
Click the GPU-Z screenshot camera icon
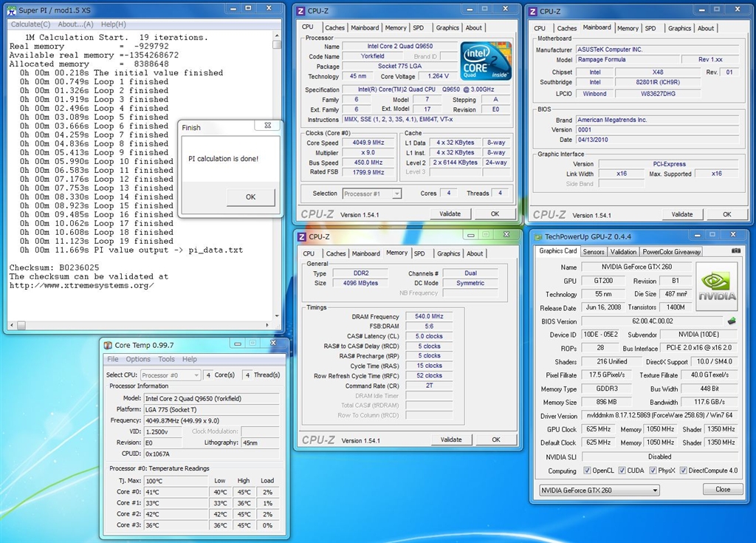pos(735,251)
